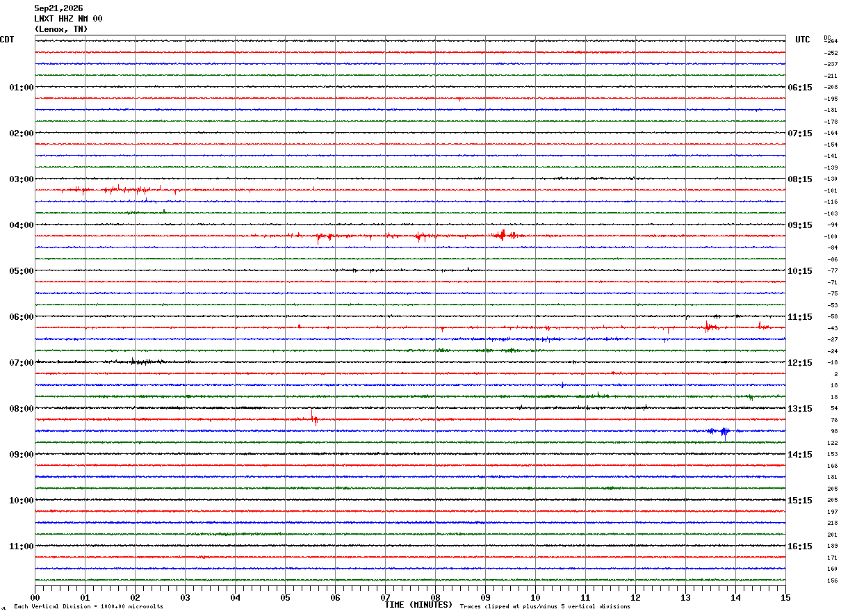Click the 03:00 CDT time label
Image resolution: width=841 pixels, height=616 pixels.
[22, 179]
